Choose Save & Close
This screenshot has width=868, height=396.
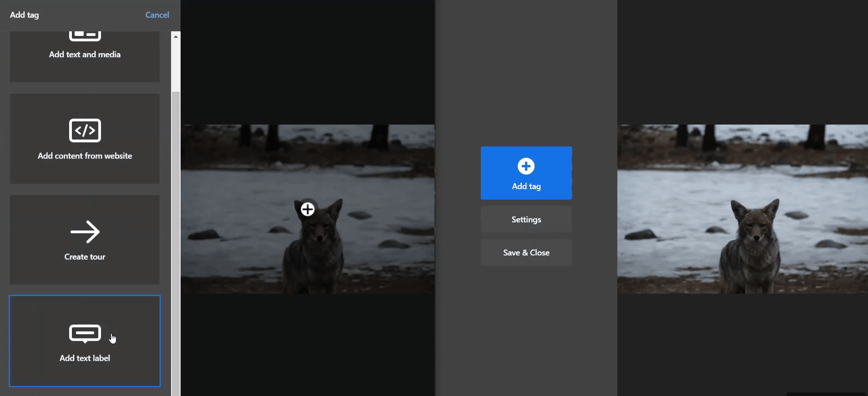(x=526, y=253)
